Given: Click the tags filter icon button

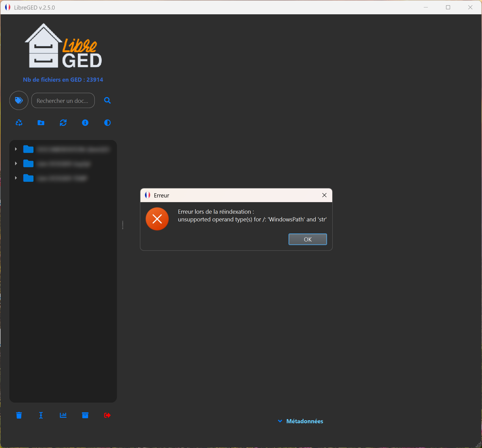Looking at the screenshot, I should (x=19, y=100).
